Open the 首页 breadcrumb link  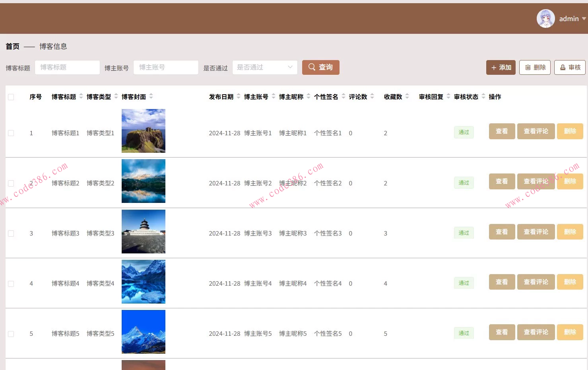pos(12,46)
